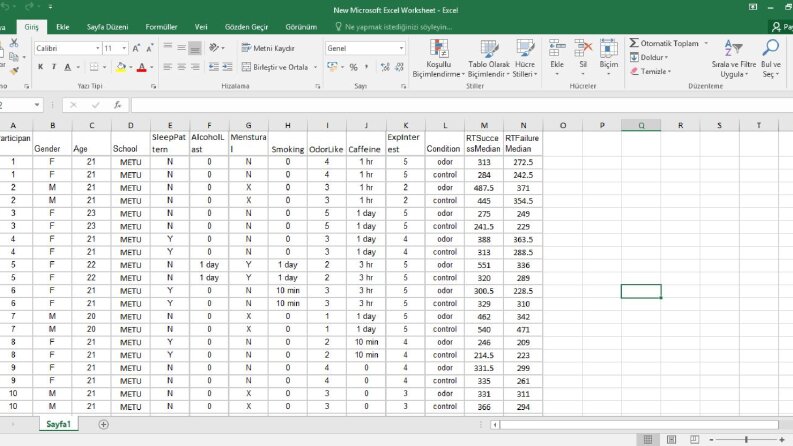Image resolution: width=793 pixels, height=446 pixels.
Task: Apply the red font color
Action: 142,67
